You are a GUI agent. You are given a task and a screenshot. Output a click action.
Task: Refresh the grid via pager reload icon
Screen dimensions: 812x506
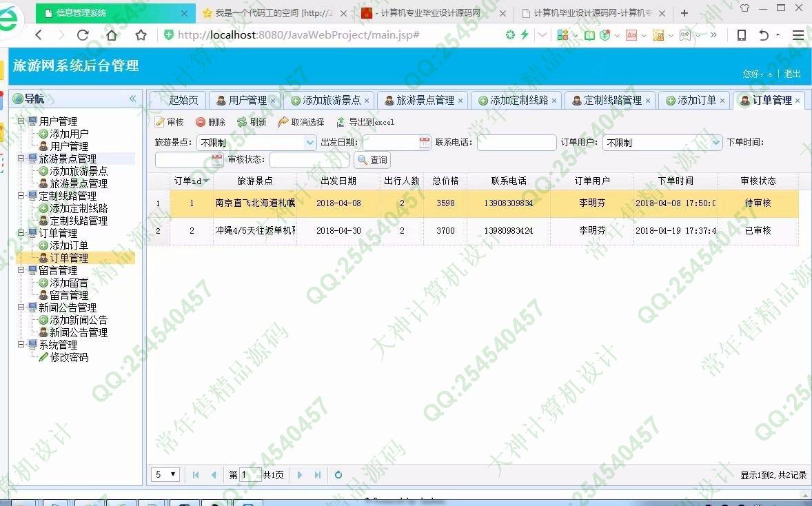coord(338,475)
